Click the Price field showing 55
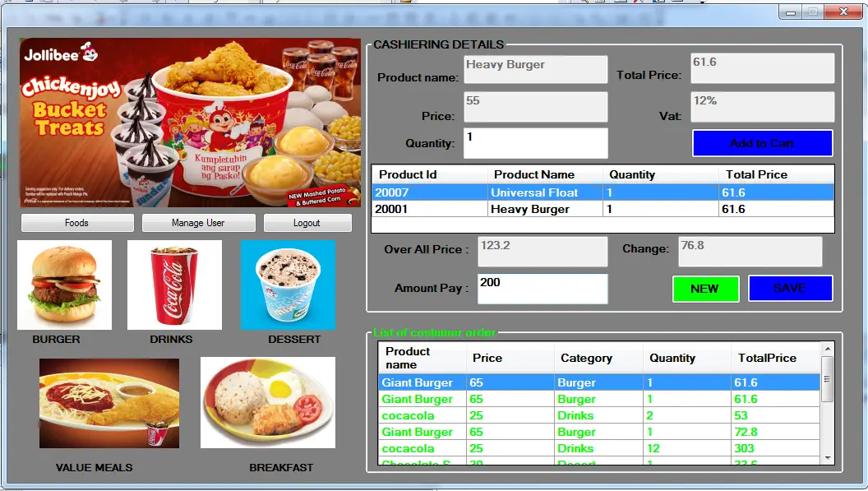This screenshot has width=868, height=491. 535,107
